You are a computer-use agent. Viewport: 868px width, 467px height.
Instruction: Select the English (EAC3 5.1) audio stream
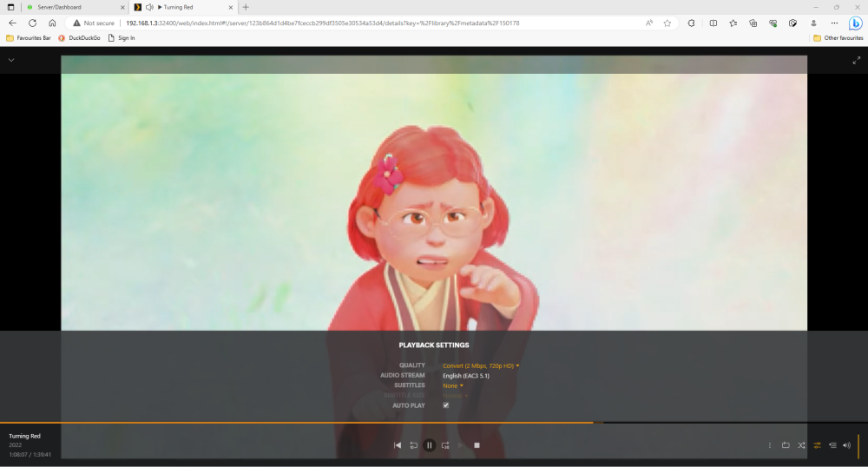[x=466, y=376]
